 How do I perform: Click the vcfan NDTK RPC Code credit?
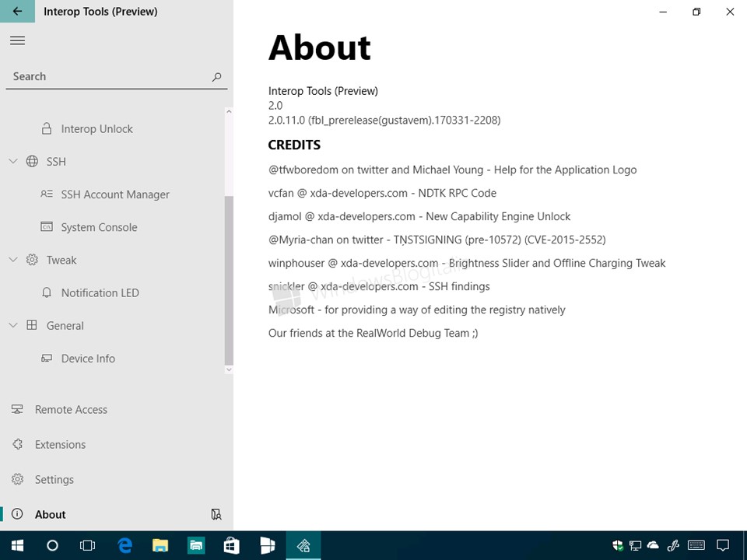[x=382, y=194]
